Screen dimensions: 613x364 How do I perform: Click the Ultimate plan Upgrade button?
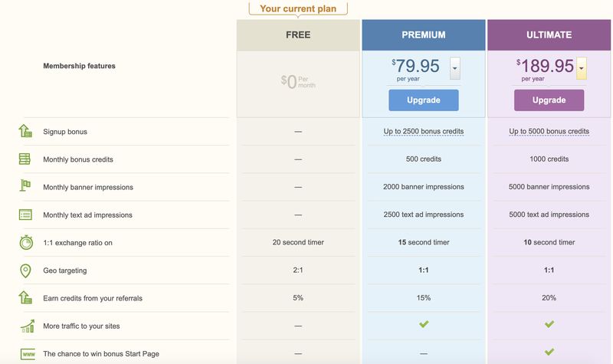(549, 100)
